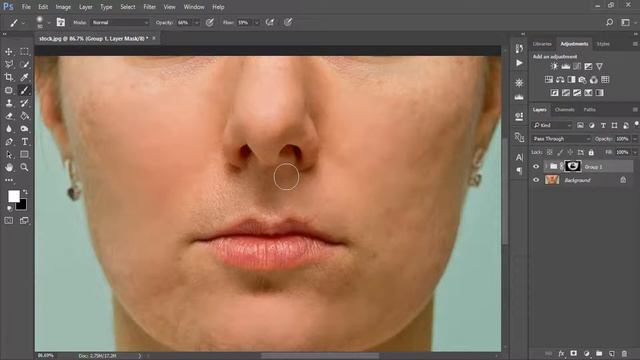Select the Path Selection tool
Image resolution: width=640 pixels, height=360 pixels.
point(9,155)
